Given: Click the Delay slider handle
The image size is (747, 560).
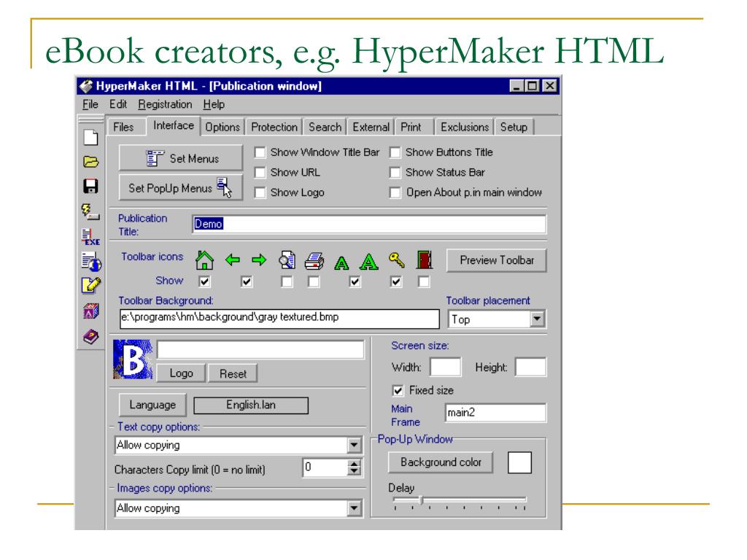Looking at the screenshot, I should click(421, 500).
